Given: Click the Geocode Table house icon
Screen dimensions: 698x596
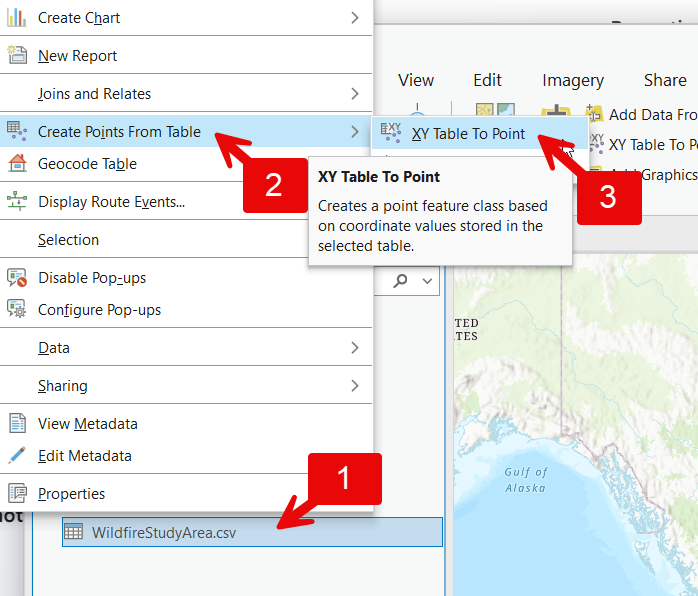Looking at the screenshot, I should (x=17, y=164).
